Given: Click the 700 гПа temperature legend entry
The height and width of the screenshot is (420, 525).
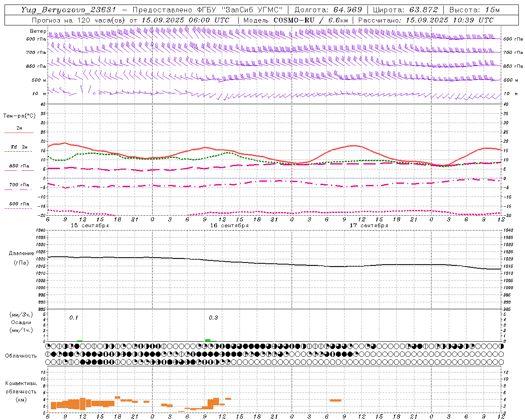Looking at the screenshot, I should (x=19, y=185).
